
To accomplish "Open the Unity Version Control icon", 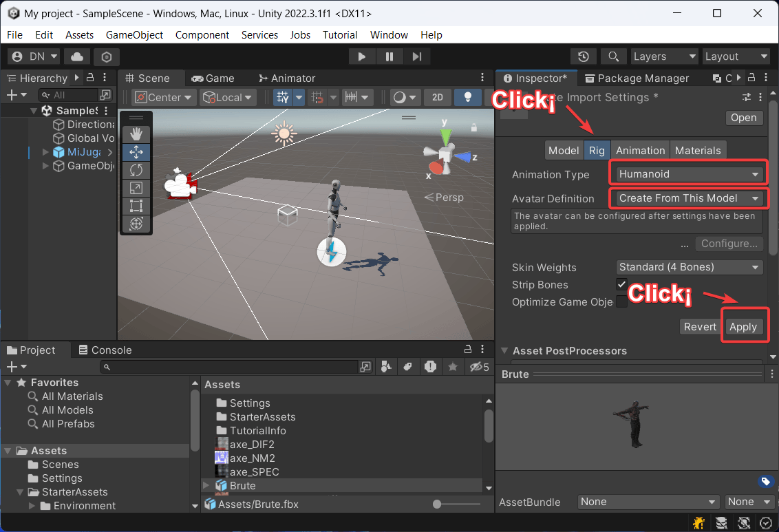I will pyautogui.click(x=107, y=56).
